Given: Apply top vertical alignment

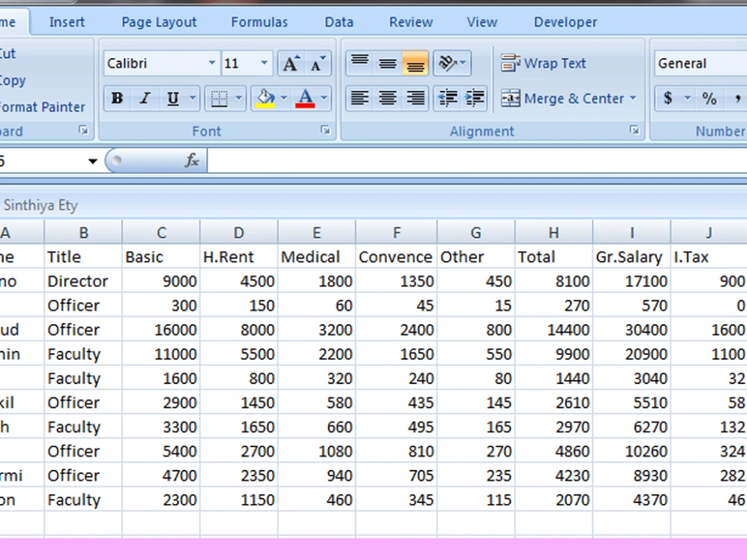Looking at the screenshot, I should (360, 63).
